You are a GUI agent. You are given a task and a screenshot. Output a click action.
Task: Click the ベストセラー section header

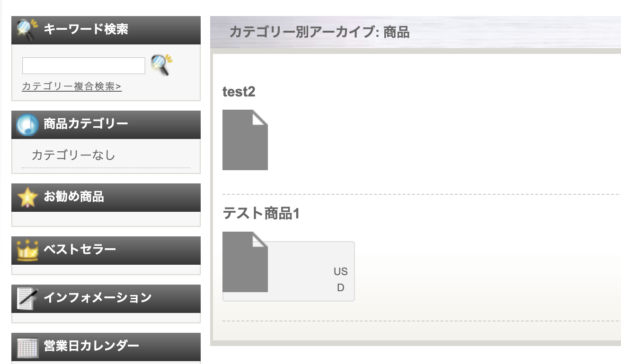[106, 251]
